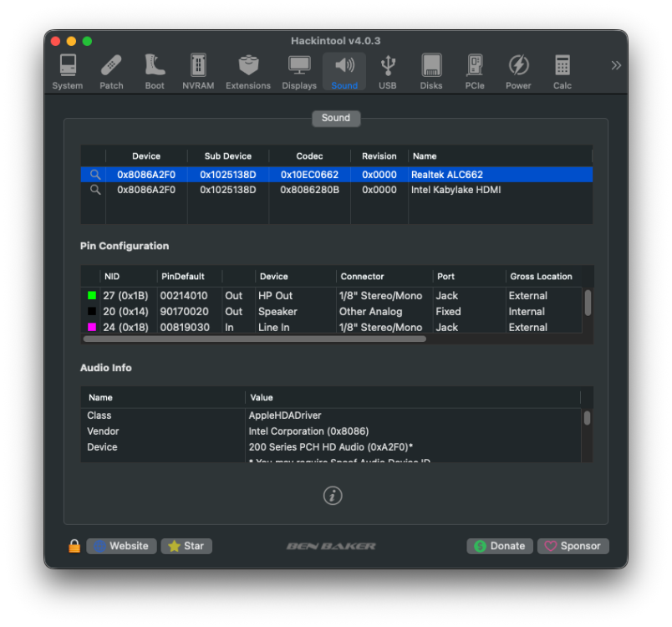Viewport: 672px width, 627px height.
Task: Click PinDefault value 90170020
Action: [x=184, y=312]
